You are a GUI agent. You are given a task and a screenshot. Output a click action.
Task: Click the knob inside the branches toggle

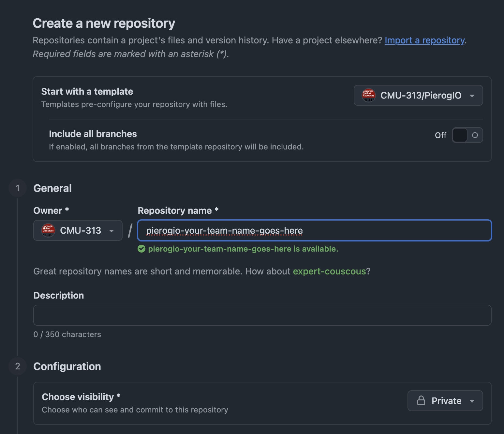point(460,135)
